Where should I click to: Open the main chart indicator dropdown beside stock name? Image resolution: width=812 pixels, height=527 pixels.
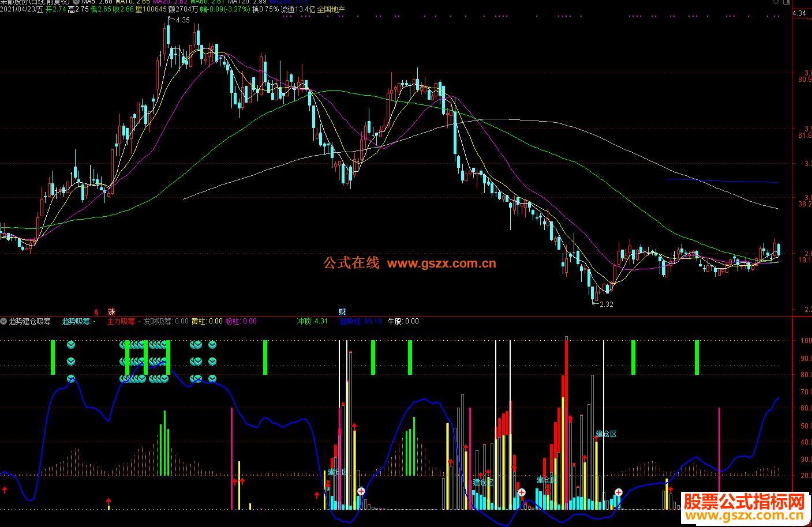pyautogui.click(x=77, y=2)
